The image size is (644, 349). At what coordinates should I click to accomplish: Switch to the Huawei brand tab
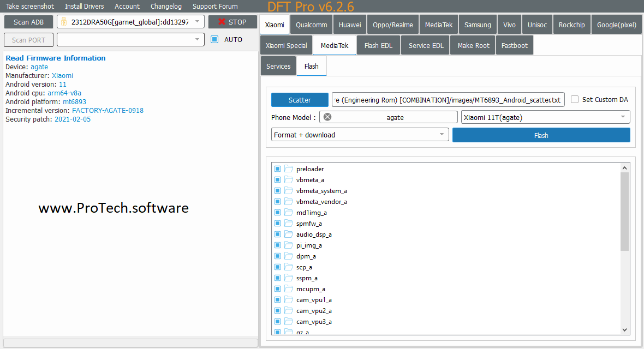350,25
